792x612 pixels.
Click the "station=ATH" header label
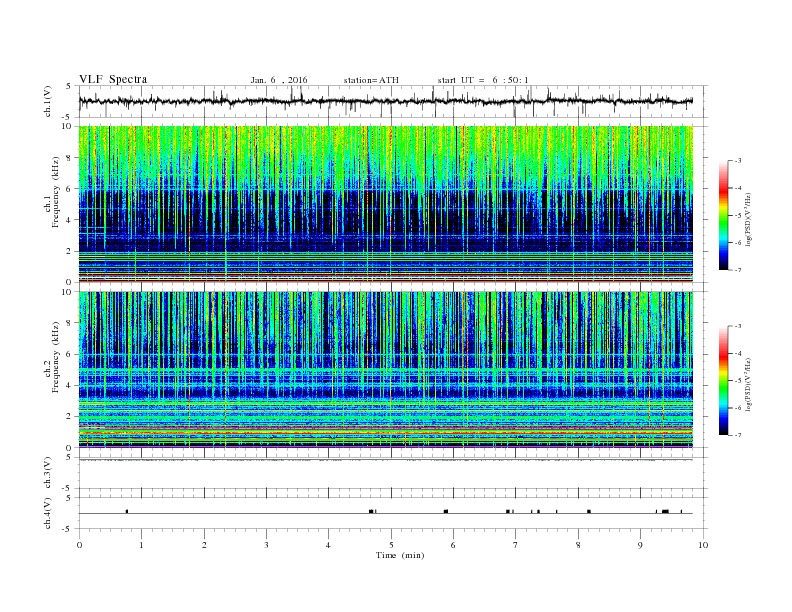pyautogui.click(x=371, y=80)
